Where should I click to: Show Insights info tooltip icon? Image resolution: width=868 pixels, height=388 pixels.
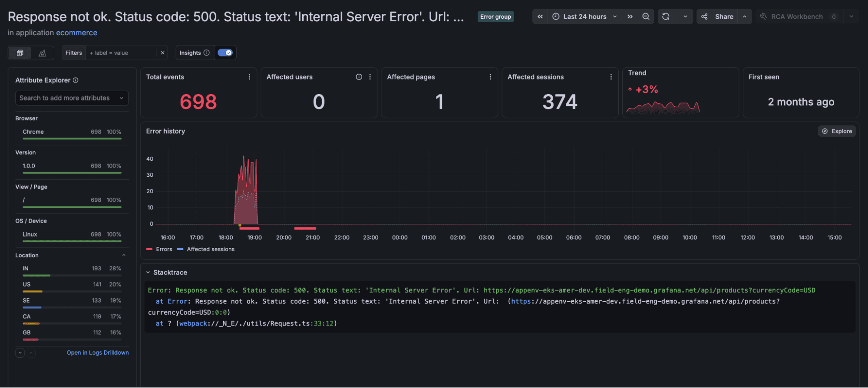(207, 53)
